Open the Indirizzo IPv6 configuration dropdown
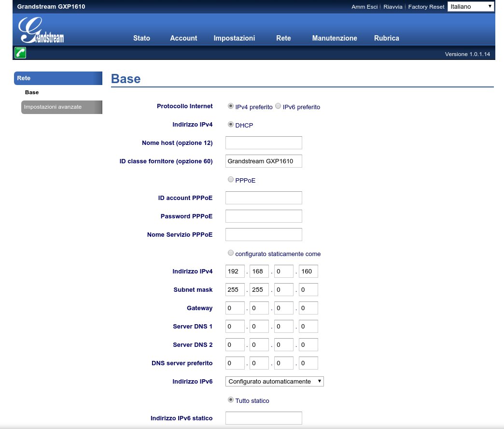The width and height of the screenshot is (504, 429). [x=275, y=381]
